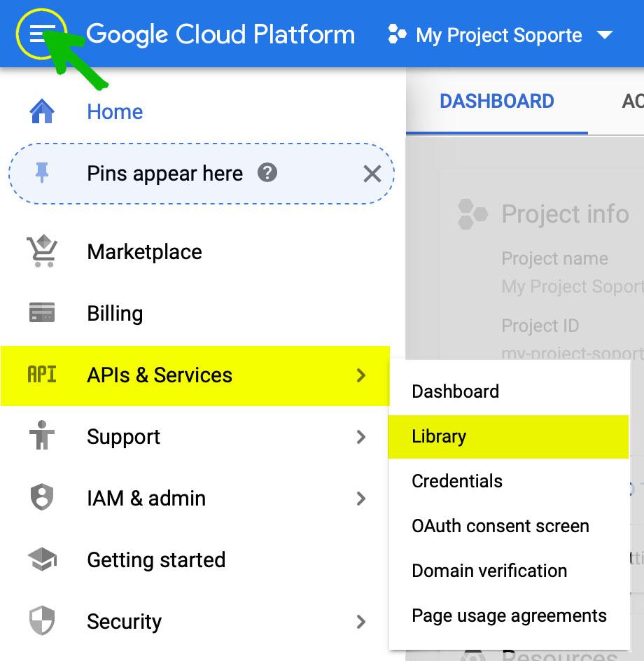Switch to the DASHBOARD tab

pyautogui.click(x=497, y=101)
